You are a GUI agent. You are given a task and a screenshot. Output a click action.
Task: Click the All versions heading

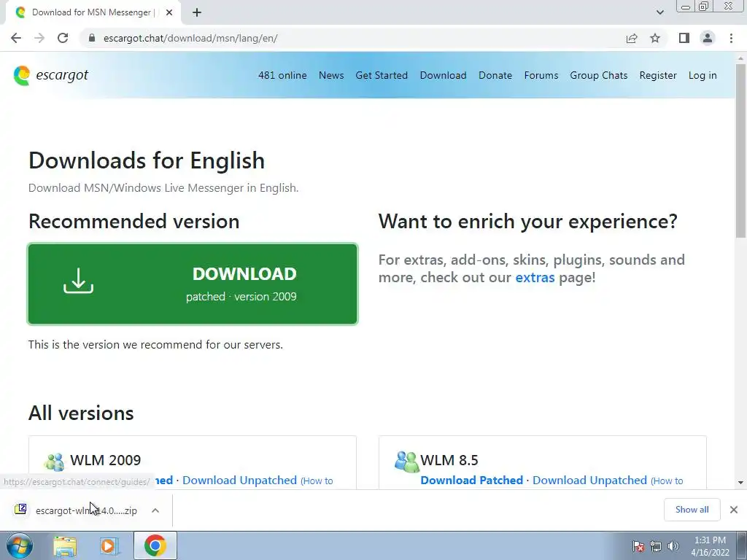(81, 413)
